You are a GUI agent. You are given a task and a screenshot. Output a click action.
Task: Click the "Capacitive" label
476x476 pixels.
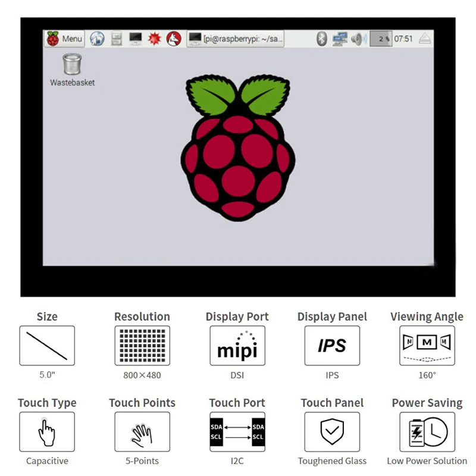[47, 461]
